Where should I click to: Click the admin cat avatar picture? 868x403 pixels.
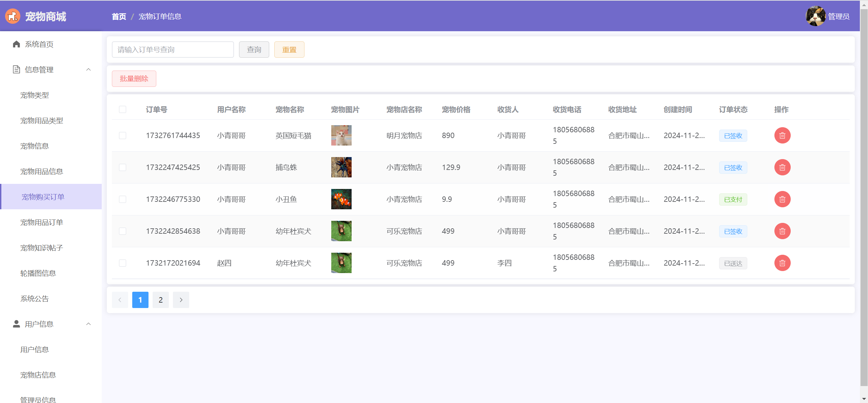[815, 16]
